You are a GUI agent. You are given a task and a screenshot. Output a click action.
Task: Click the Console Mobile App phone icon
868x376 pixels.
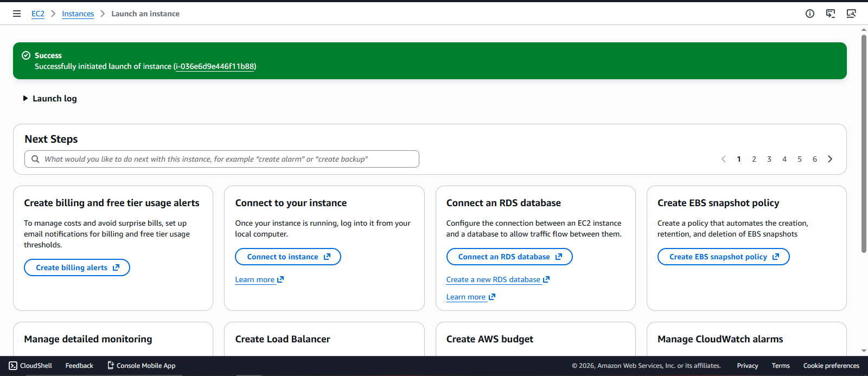coord(111,366)
